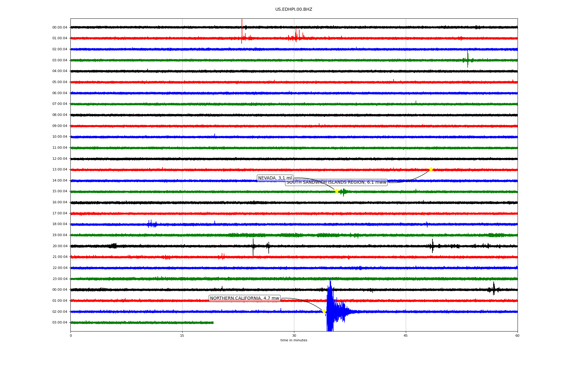Image resolution: width=588 pixels, height=368 pixels.
Task: Click the 10:00:04 trace time label
Action: [60, 137]
